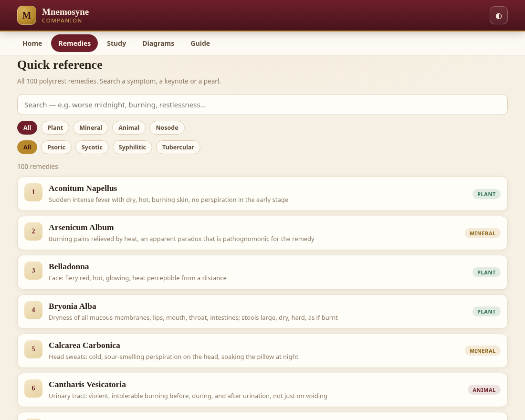Open the Calcarea Carbonica remedy card

click(262, 351)
